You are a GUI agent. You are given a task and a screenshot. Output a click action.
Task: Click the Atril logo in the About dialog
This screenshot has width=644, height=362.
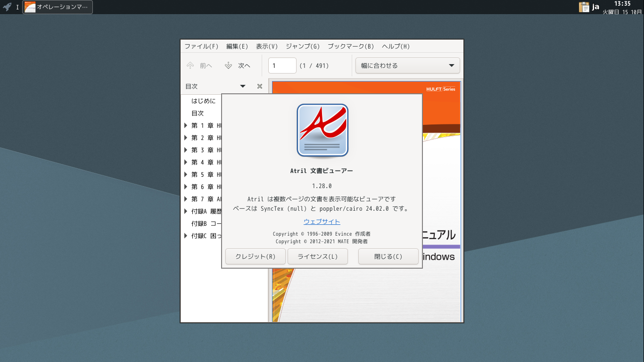pyautogui.click(x=322, y=130)
